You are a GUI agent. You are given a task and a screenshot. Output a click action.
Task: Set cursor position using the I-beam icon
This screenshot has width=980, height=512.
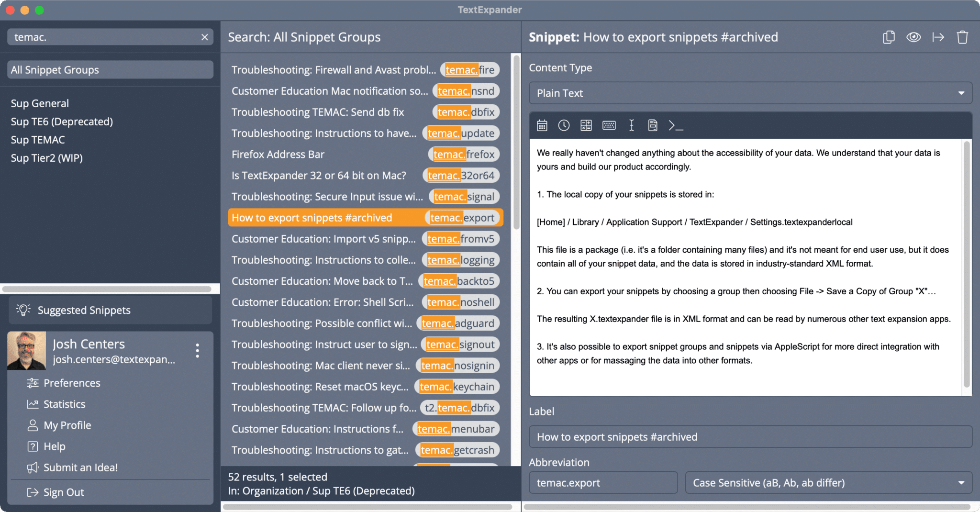[631, 125]
